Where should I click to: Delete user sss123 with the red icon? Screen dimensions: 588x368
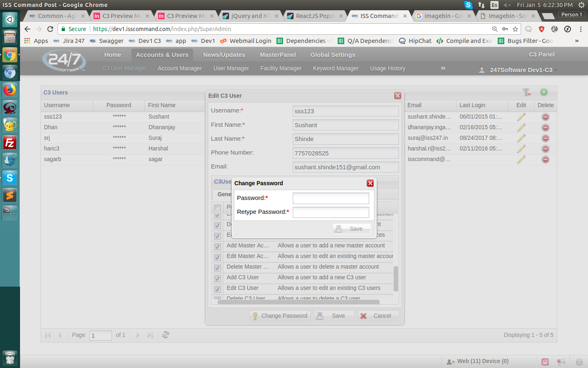tap(545, 117)
